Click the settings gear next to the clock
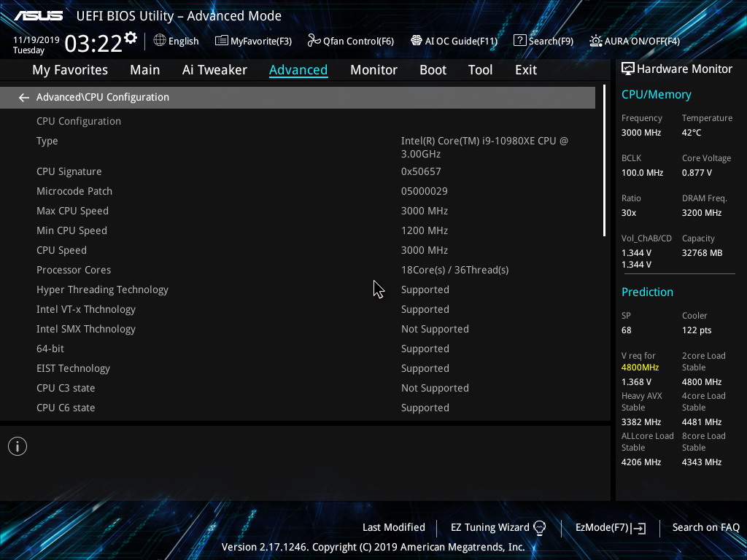The width and height of the screenshot is (747, 560). click(131, 38)
